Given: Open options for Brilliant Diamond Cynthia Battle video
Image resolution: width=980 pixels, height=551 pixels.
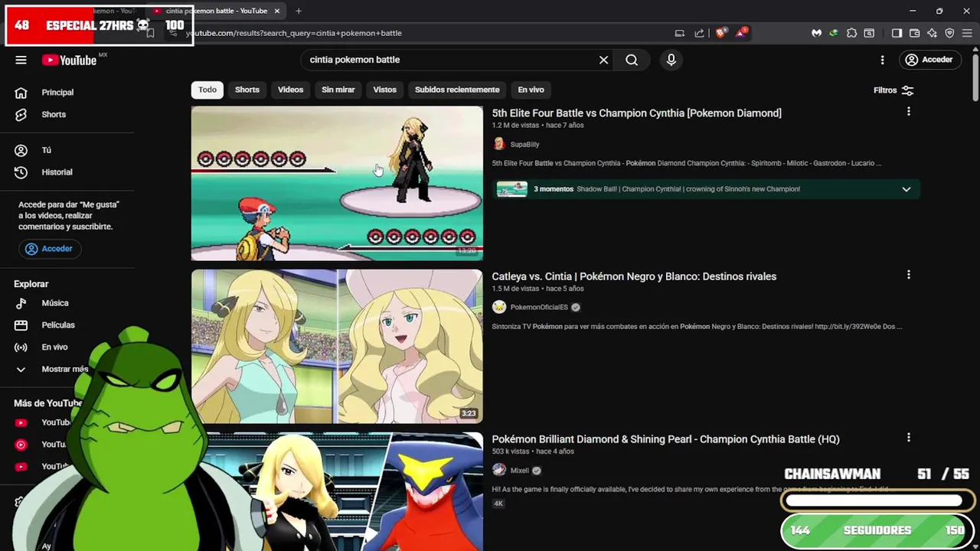Looking at the screenshot, I should tap(908, 438).
